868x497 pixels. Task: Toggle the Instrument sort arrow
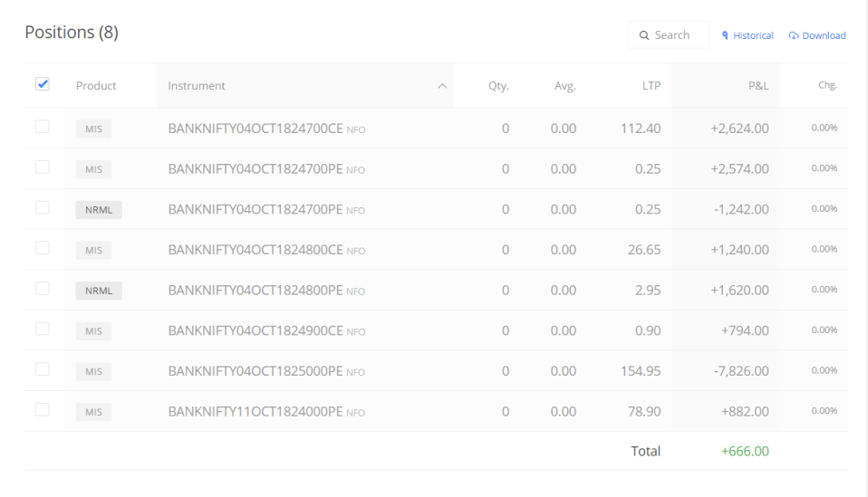pyautogui.click(x=442, y=86)
